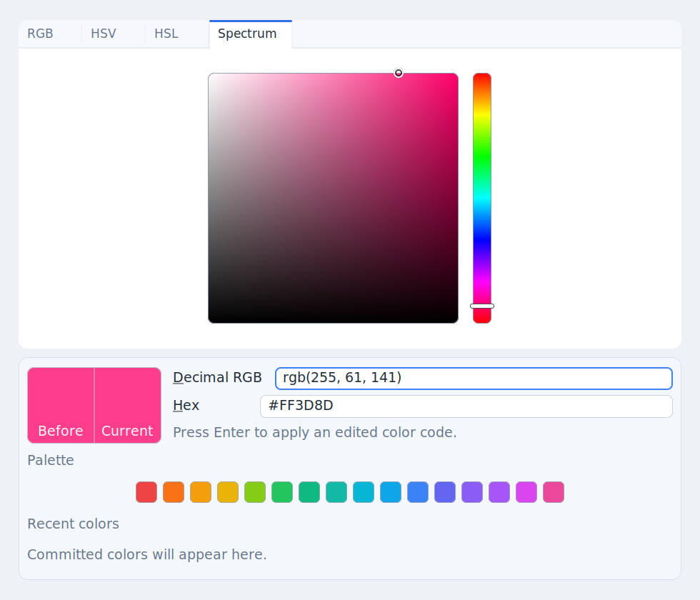Pick the pink palette swatch
This screenshot has height=600, width=700.
554,492
